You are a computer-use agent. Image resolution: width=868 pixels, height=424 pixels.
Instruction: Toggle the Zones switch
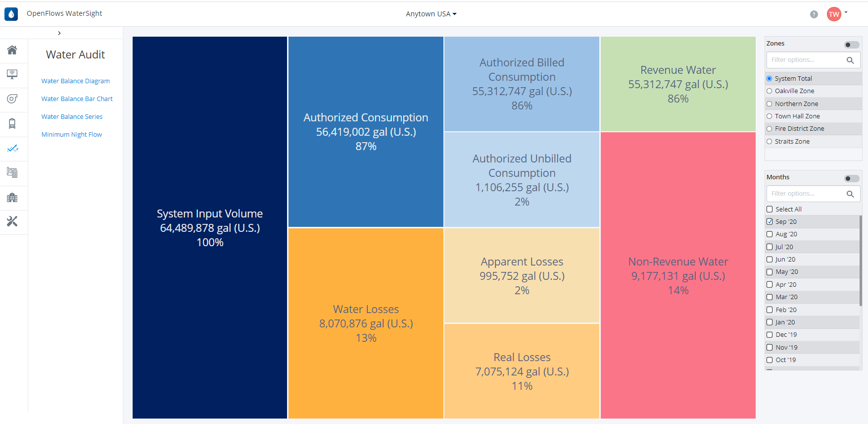coord(852,45)
